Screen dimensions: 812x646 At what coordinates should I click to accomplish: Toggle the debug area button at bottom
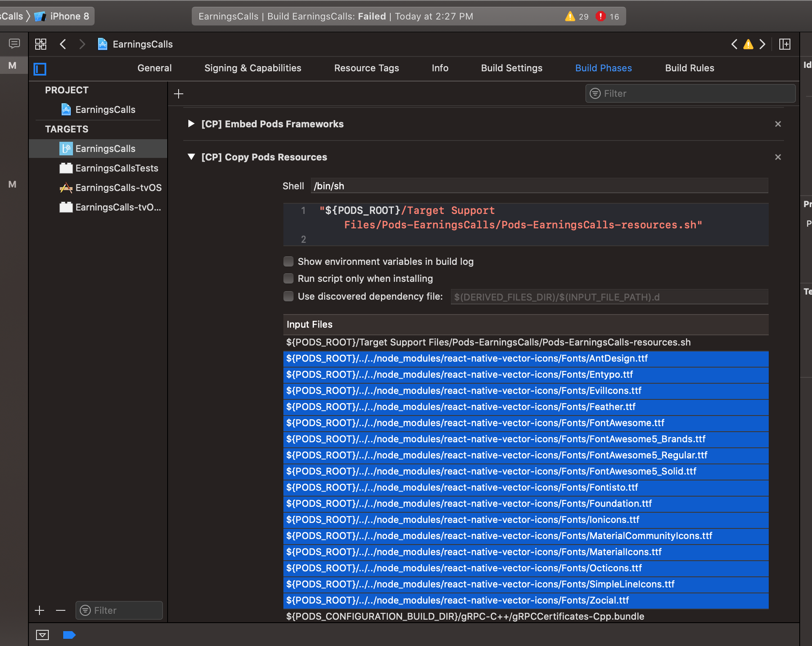click(x=42, y=635)
